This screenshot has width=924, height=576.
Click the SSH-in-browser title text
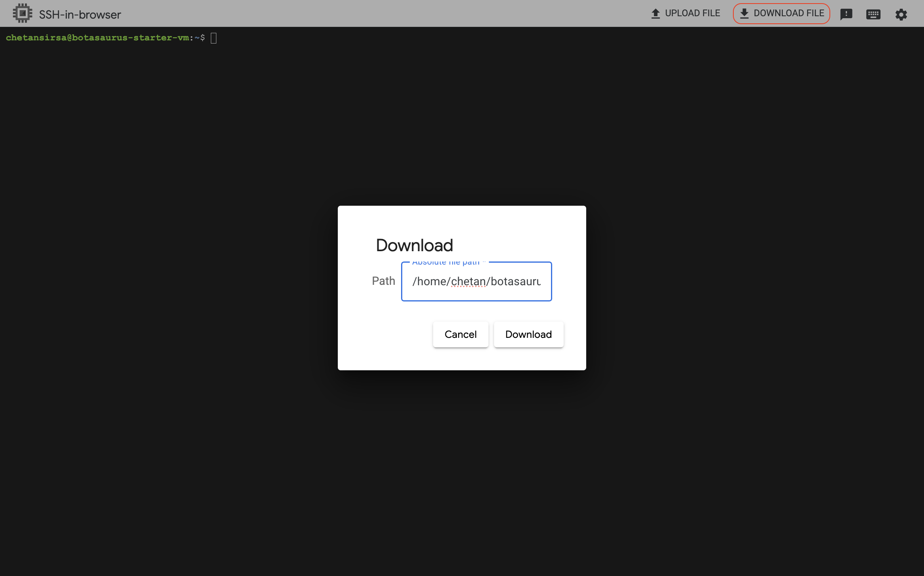click(x=80, y=14)
